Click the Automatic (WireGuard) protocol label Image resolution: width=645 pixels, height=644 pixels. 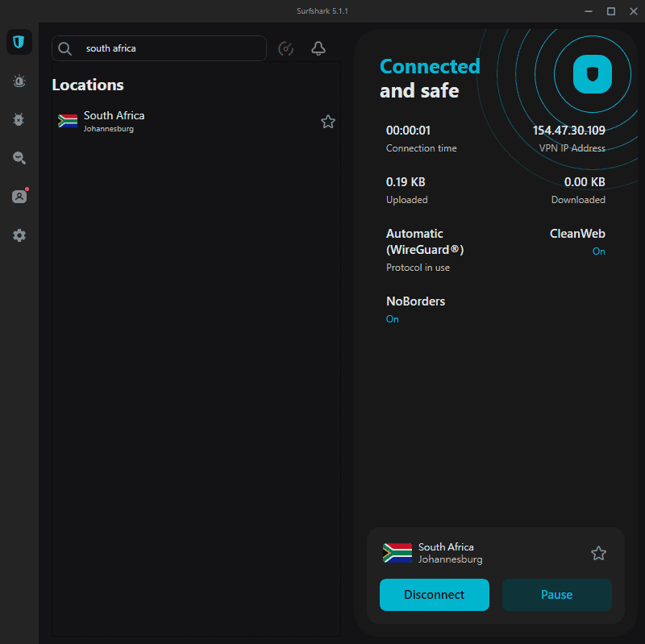point(425,242)
